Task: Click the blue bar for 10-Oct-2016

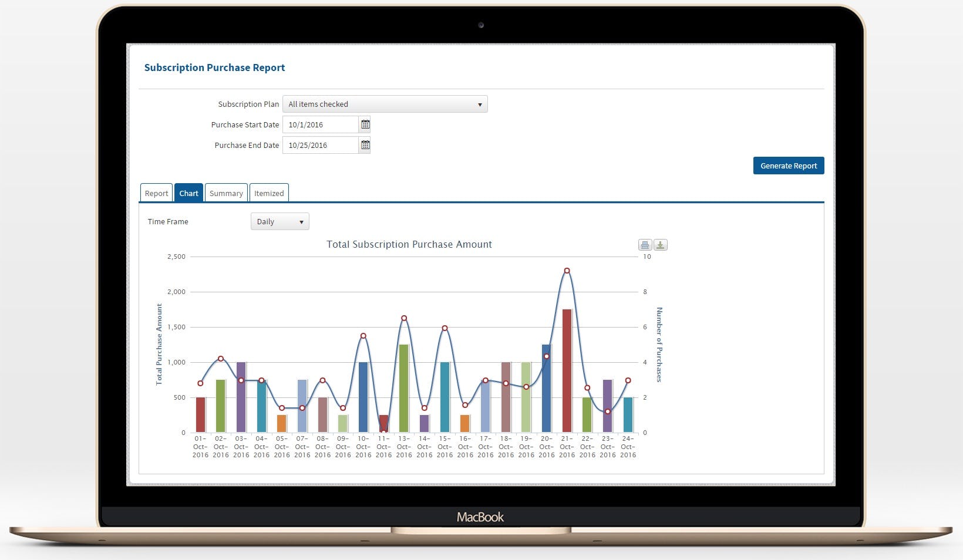Action: (363, 390)
